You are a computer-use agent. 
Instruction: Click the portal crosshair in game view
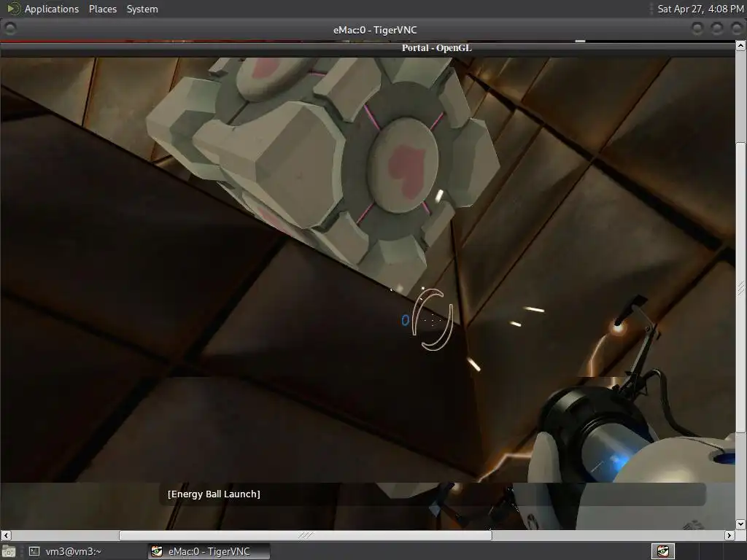click(x=432, y=320)
